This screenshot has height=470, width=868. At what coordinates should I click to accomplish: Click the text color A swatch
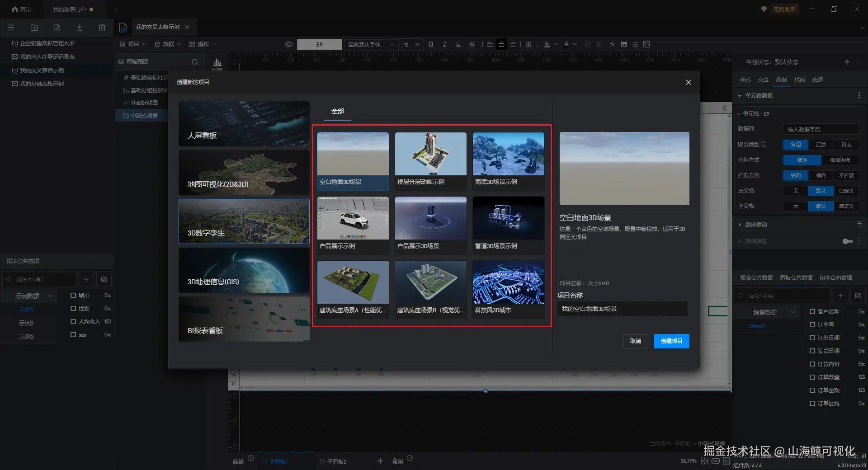(566, 44)
